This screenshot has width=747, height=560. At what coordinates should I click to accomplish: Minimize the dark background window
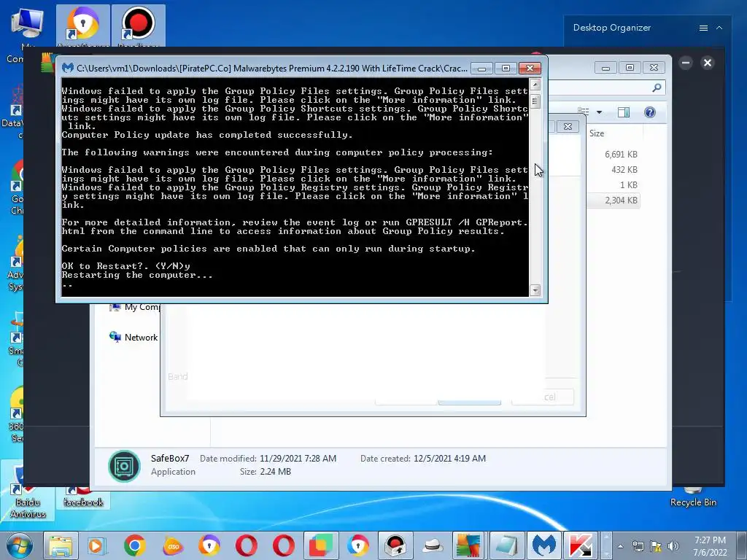(x=686, y=63)
